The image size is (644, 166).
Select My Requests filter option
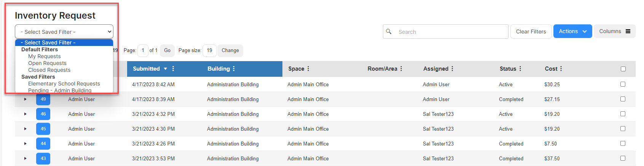point(44,56)
